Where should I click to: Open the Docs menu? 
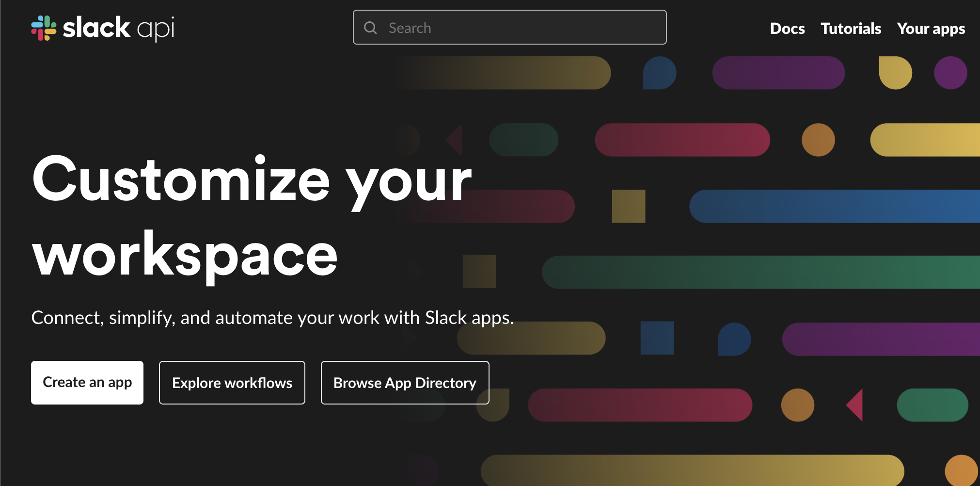coord(787,29)
